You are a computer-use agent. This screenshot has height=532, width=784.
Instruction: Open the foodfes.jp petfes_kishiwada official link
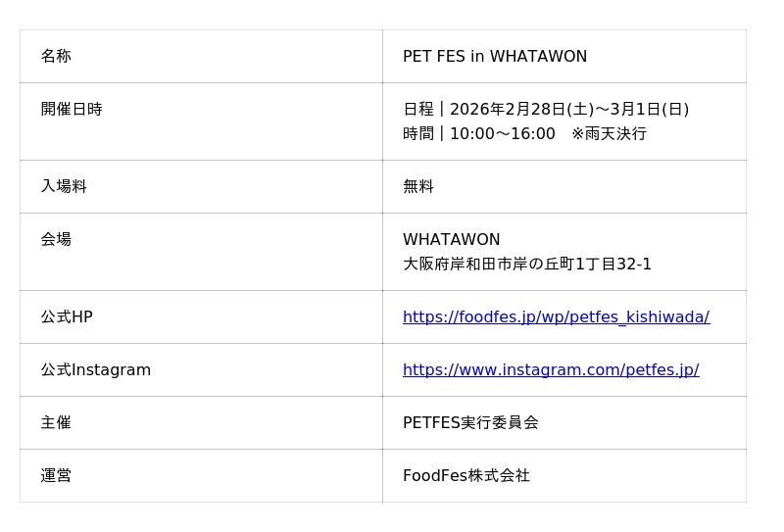point(556,317)
